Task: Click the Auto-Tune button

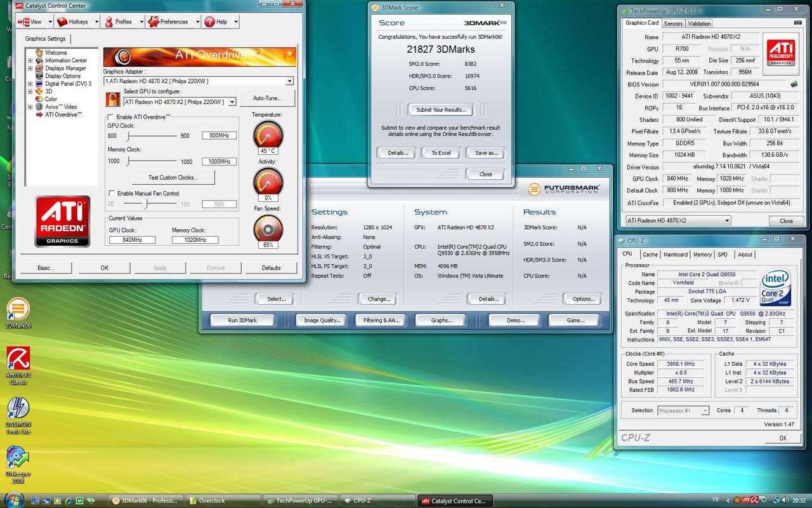Action: (x=268, y=98)
